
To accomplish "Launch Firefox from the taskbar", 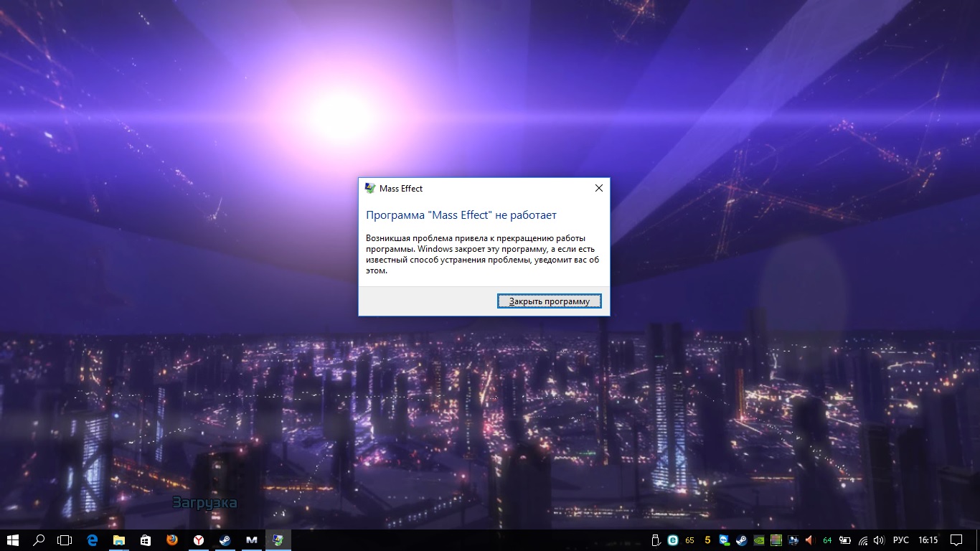I will point(171,540).
